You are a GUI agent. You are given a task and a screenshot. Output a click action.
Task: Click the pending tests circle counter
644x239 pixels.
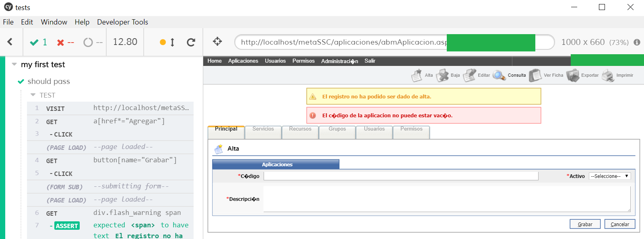coord(93,42)
